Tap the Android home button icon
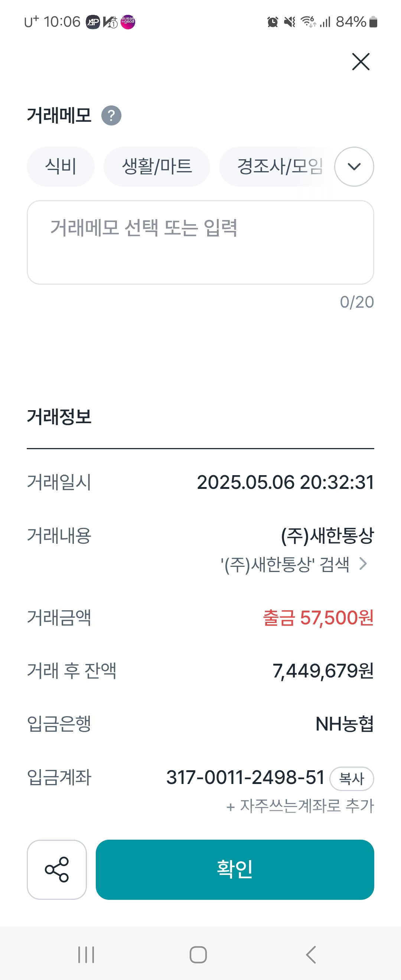Viewport: 401px width, 980px height. (198, 954)
